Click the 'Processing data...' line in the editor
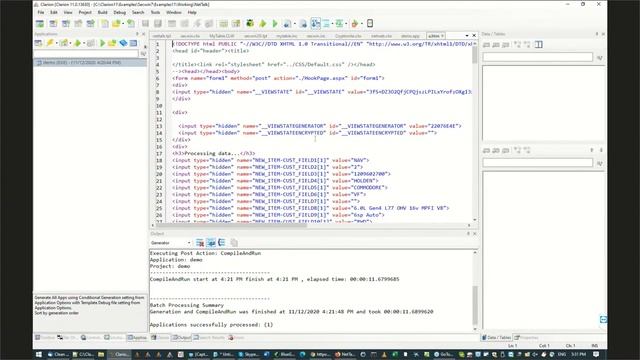This screenshot has width=640, height=360. click(213, 153)
